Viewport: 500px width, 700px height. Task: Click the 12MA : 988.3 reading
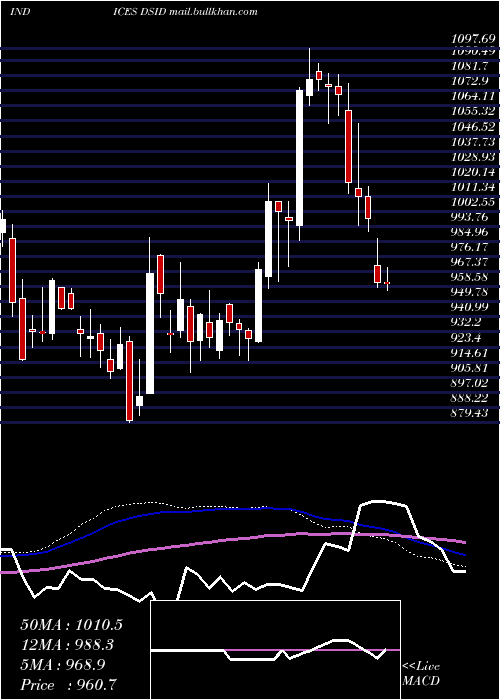click(67, 645)
